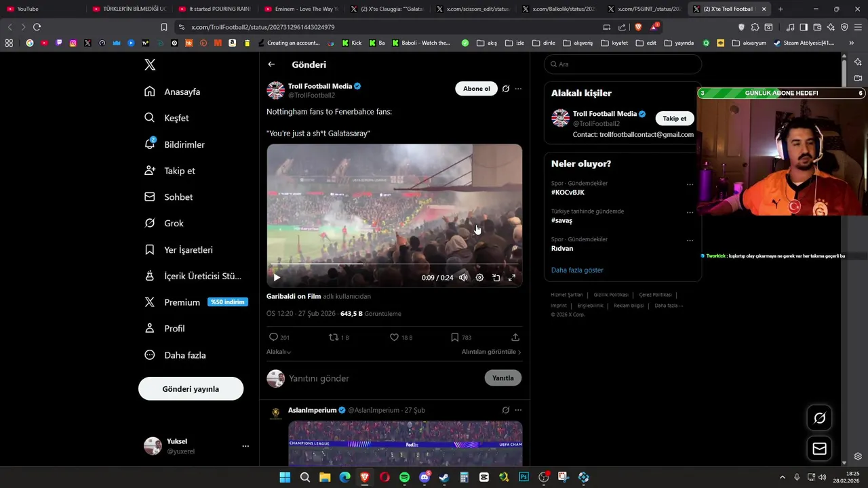Open Daha fazla menu in sidebar
This screenshot has width=868, height=488.
pos(175,355)
